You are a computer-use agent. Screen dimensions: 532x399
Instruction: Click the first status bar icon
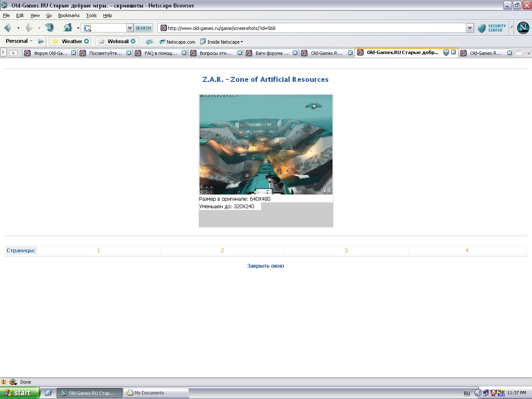point(4,382)
